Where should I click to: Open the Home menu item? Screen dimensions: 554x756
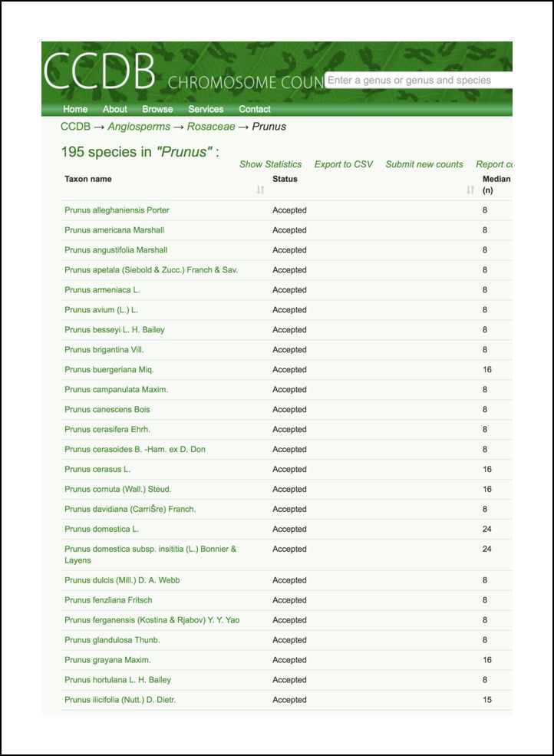(75, 109)
